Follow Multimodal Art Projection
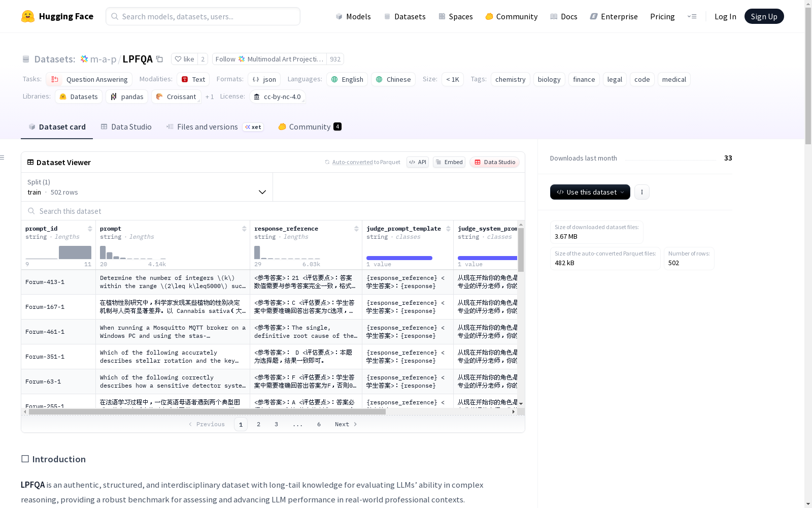Screen dimensions: 812x508 (269, 59)
